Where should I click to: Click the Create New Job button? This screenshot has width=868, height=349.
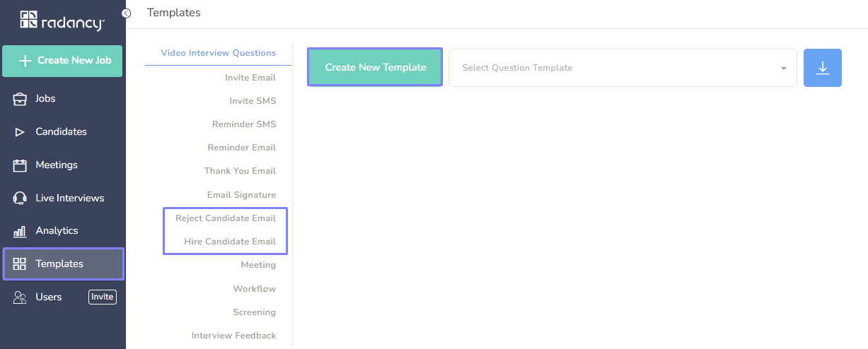point(62,61)
